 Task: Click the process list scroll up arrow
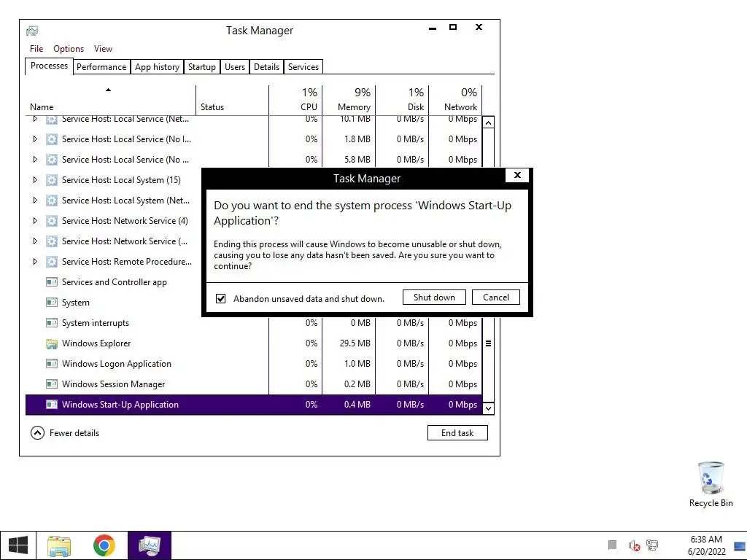pos(488,122)
